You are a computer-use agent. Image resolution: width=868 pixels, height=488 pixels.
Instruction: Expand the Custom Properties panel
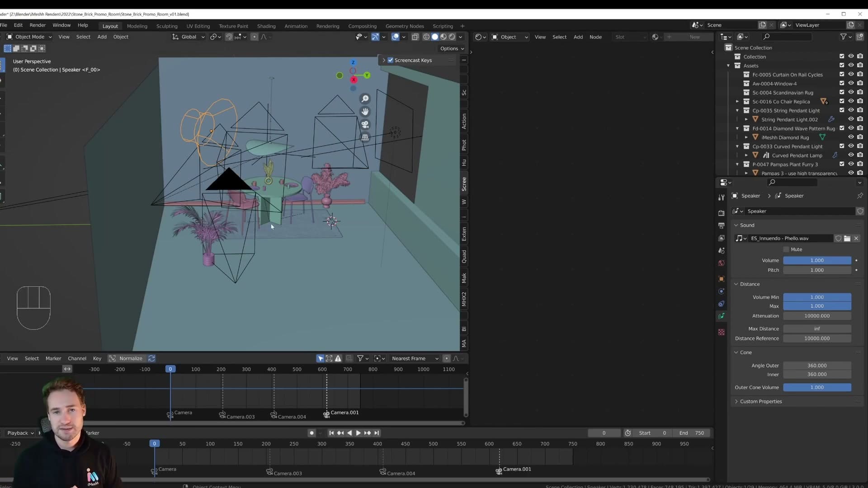736,401
